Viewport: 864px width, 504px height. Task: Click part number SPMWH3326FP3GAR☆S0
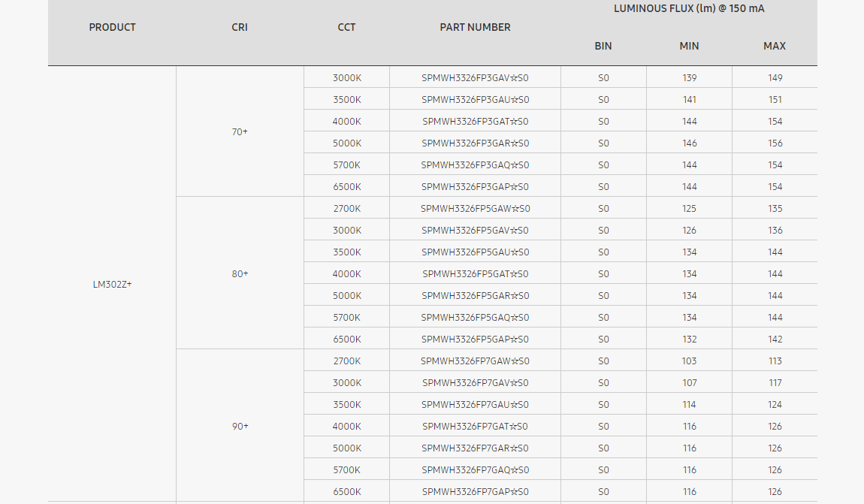tap(475, 143)
